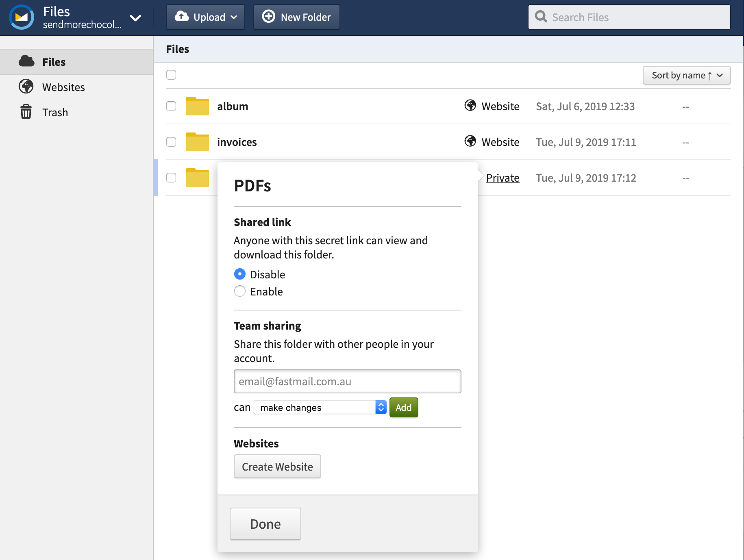Click the team sharing email field
744x560 pixels.
348,381
